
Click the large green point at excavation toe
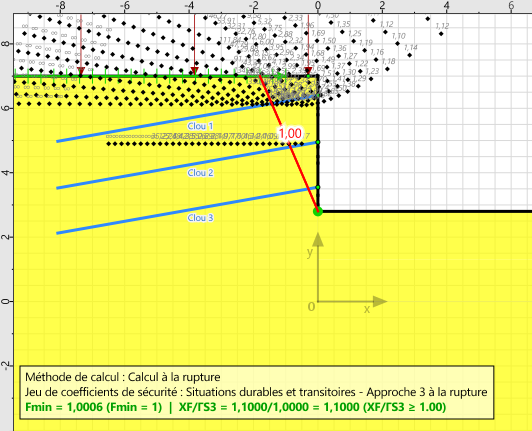(318, 211)
